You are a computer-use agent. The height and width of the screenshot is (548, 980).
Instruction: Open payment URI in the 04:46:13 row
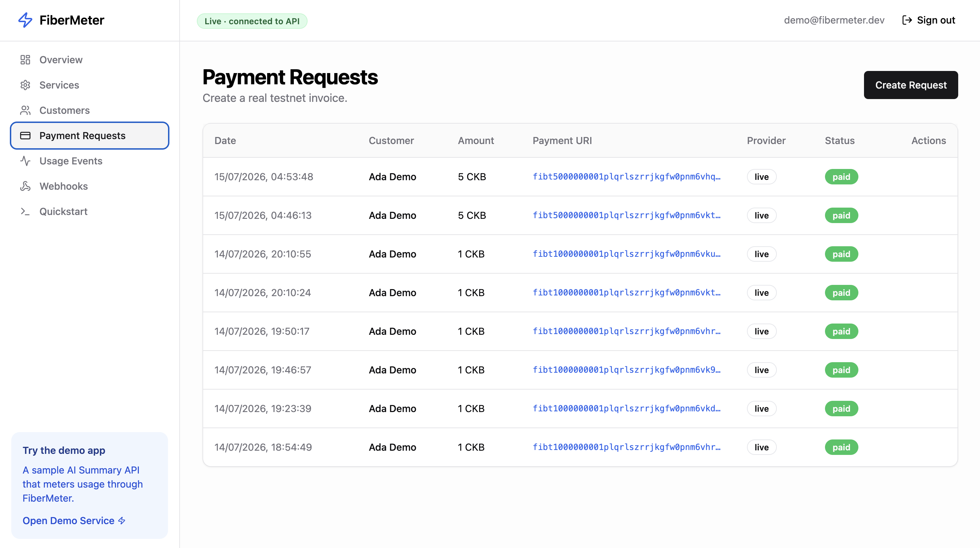[626, 215]
